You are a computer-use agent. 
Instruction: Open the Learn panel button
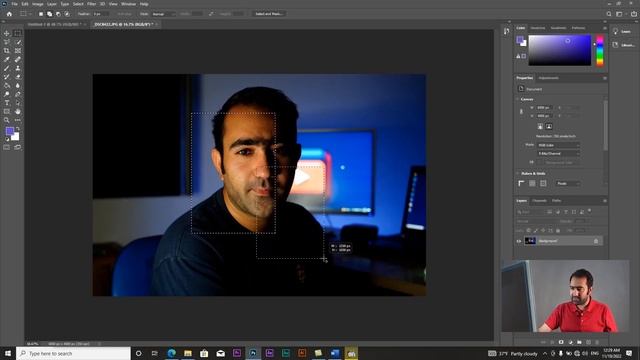(x=621, y=31)
